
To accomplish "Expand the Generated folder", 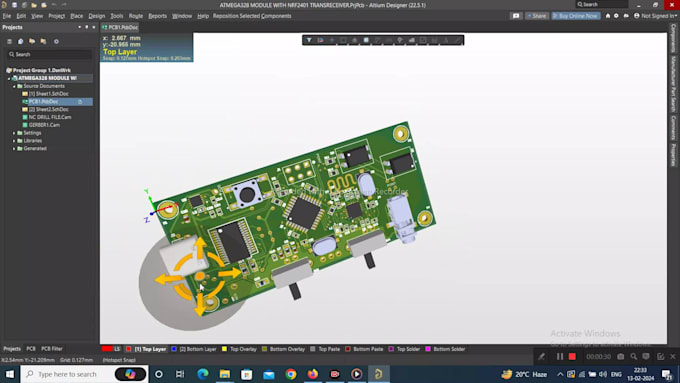I will click(14, 149).
